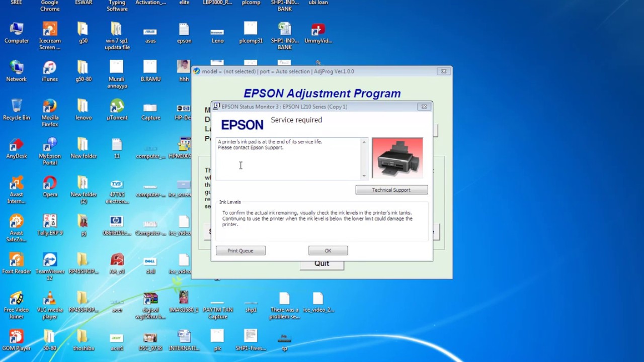Click the Service required heading

[x=296, y=120]
